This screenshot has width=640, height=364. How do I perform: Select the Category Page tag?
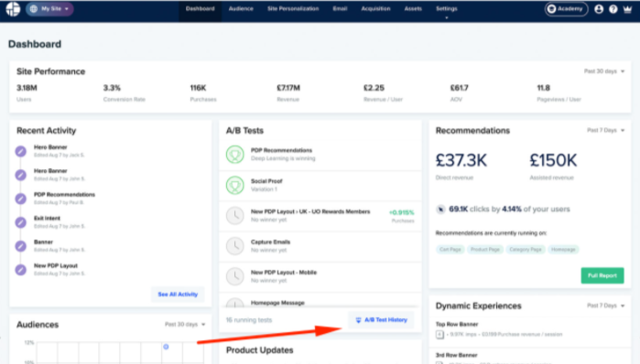click(526, 250)
